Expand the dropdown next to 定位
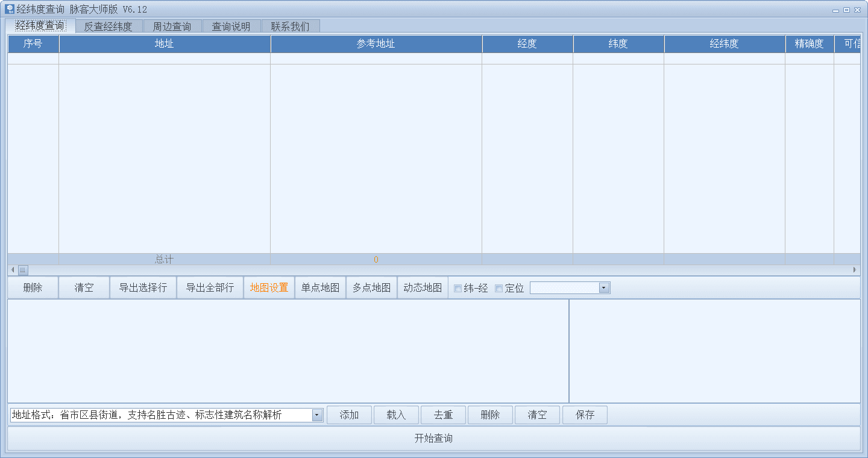Screen dimensions: 868x458 [604, 288]
